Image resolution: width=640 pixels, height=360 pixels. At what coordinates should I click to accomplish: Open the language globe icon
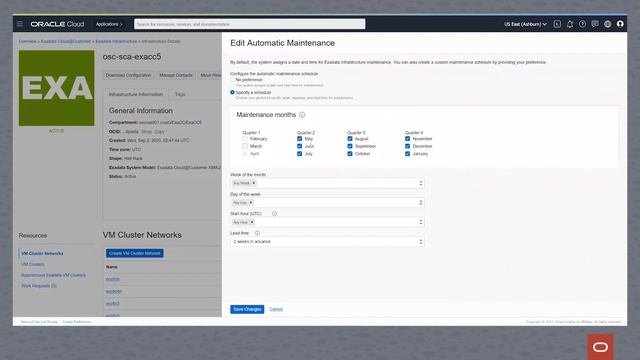(608, 24)
